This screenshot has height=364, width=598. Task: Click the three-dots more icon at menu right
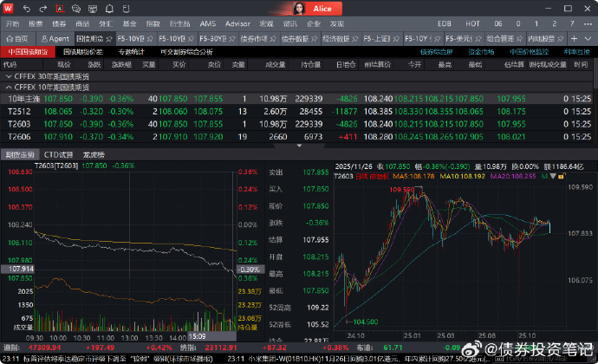pyautogui.click(x=588, y=23)
